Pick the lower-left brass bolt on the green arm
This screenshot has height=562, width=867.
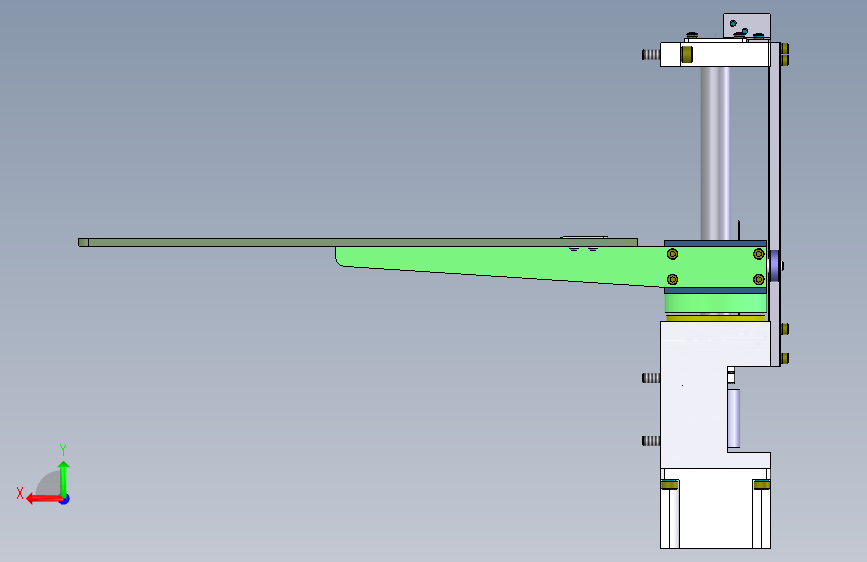[x=672, y=279]
